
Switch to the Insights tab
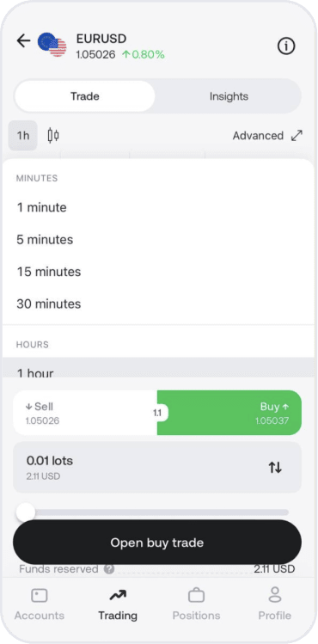pyautogui.click(x=229, y=96)
